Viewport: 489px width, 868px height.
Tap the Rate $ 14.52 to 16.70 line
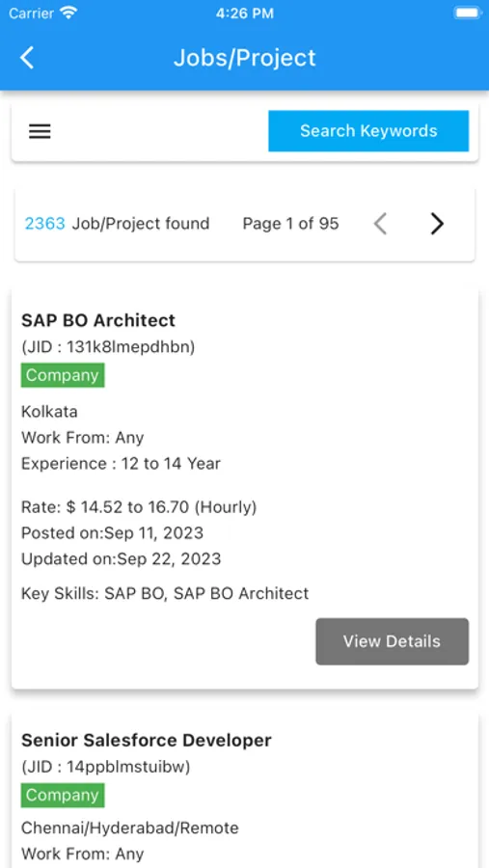click(x=139, y=506)
